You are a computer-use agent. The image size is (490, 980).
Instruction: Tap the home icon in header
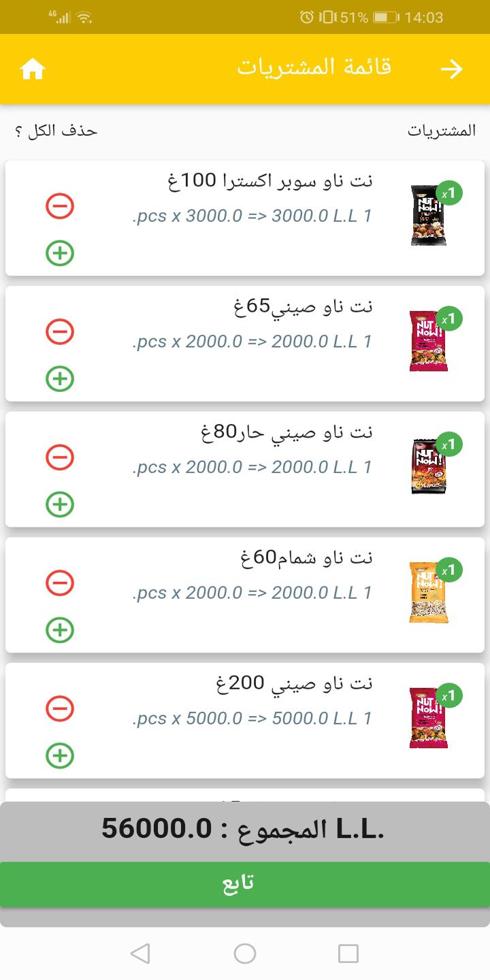tap(33, 69)
